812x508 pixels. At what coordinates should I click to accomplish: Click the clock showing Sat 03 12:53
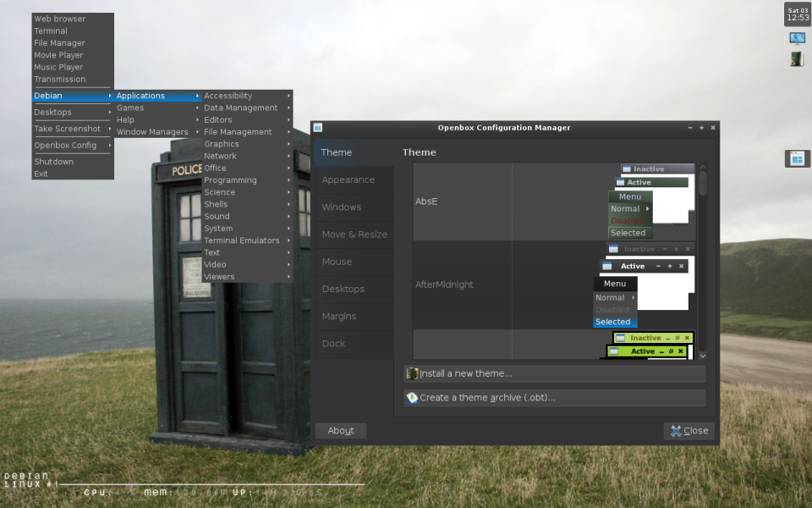(798, 14)
